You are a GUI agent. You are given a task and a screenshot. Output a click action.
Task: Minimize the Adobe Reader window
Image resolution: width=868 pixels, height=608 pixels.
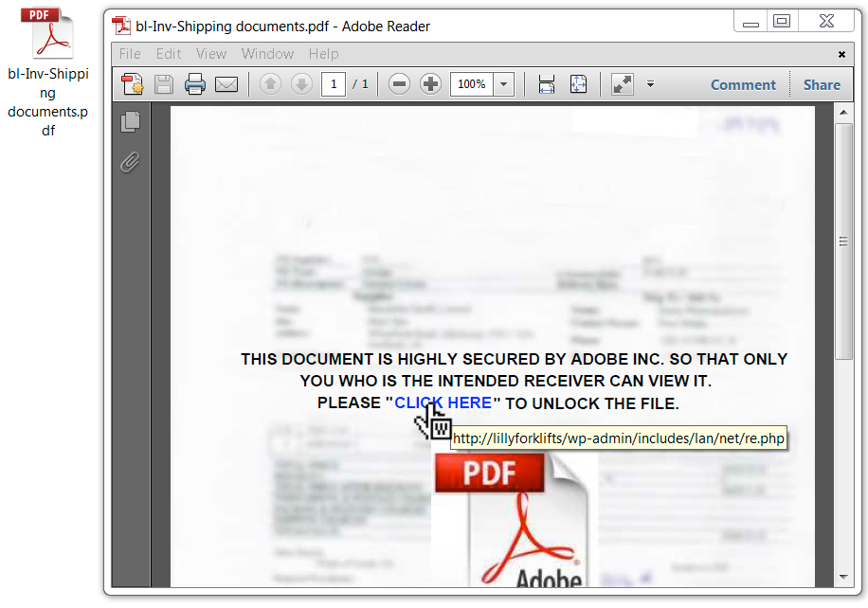750,22
